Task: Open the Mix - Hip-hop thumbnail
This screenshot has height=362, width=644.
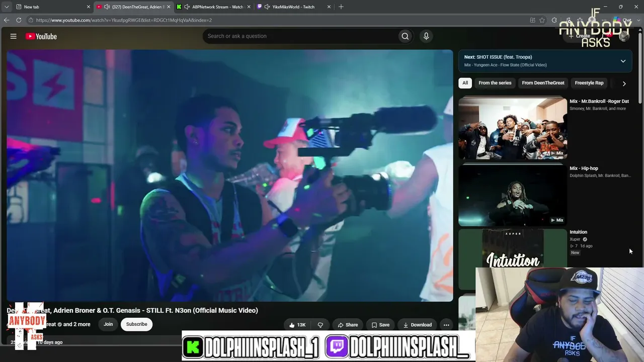Action: (513, 196)
